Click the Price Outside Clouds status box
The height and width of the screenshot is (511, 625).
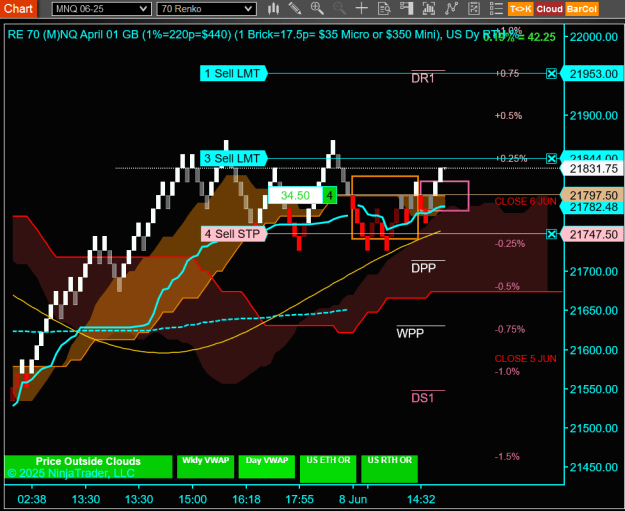[x=88, y=466]
